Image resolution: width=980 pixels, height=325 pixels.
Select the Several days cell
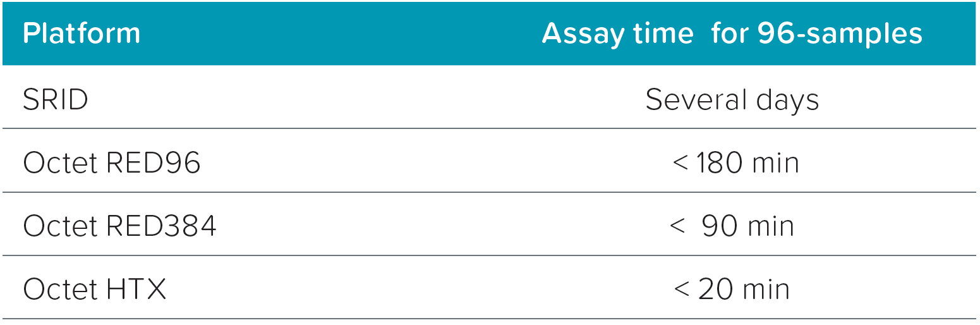732,100
